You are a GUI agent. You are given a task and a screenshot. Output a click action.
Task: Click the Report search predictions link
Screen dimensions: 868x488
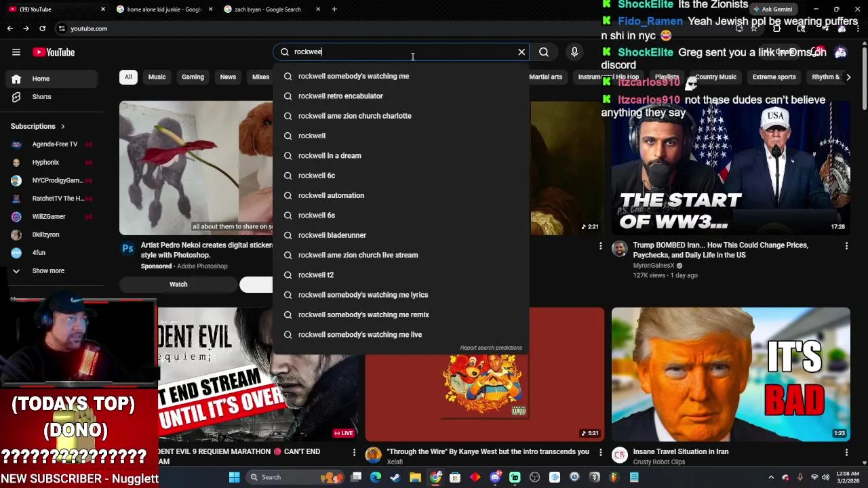click(x=491, y=348)
